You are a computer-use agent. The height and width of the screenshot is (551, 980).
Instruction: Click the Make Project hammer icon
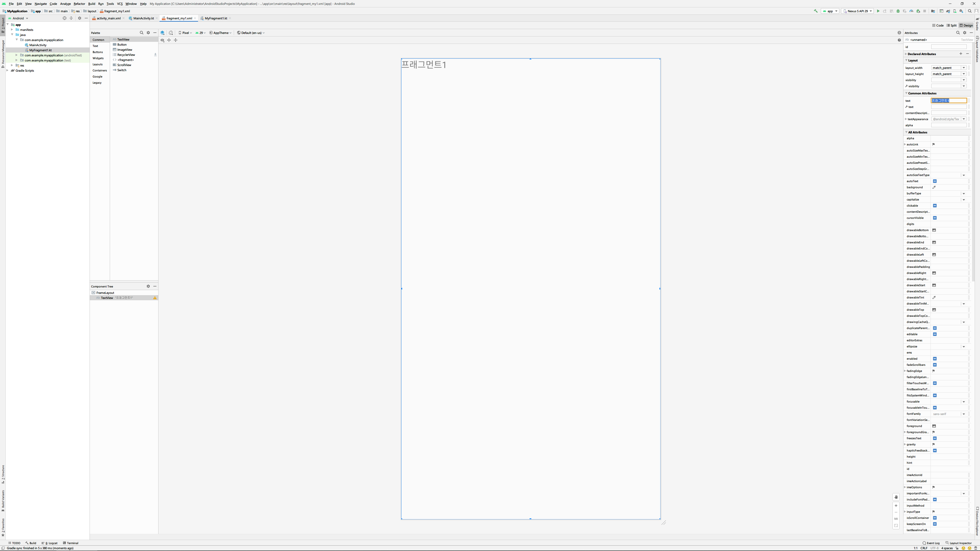pos(816,11)
